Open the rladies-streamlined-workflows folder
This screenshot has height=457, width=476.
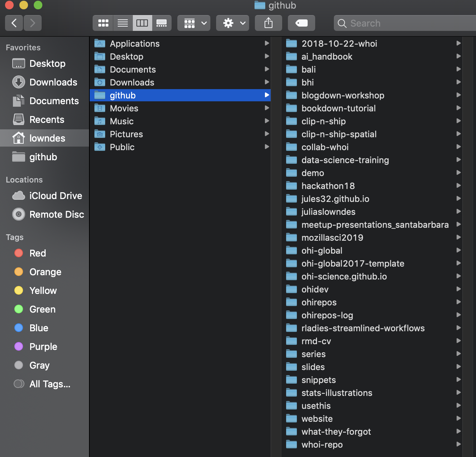click(363, 328)
